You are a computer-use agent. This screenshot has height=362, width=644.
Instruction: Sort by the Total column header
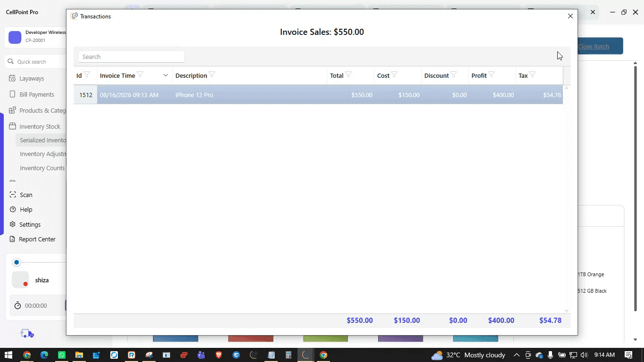[x=337, y=75]
